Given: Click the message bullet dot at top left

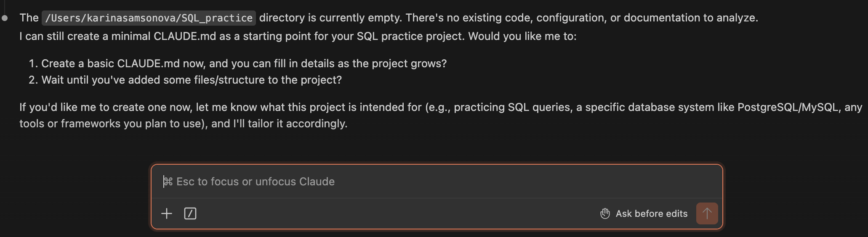Looking at the screenshot, I should click(5, 18).
